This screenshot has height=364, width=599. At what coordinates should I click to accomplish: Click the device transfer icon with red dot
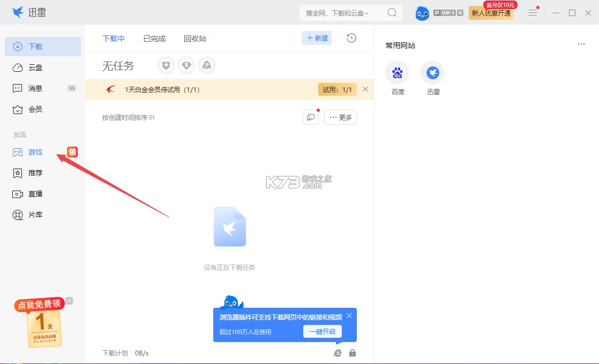[311, 117]
